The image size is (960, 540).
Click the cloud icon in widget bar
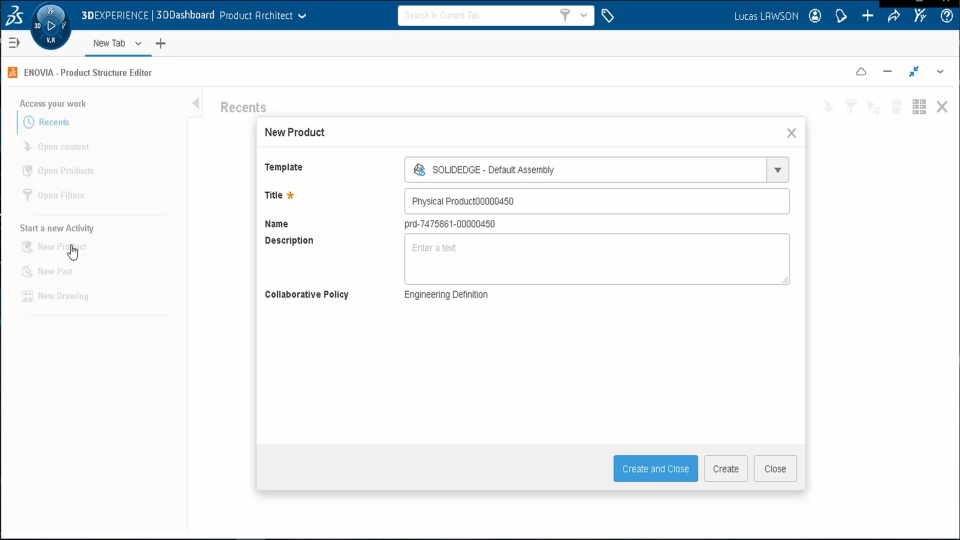tap(861, 72)
